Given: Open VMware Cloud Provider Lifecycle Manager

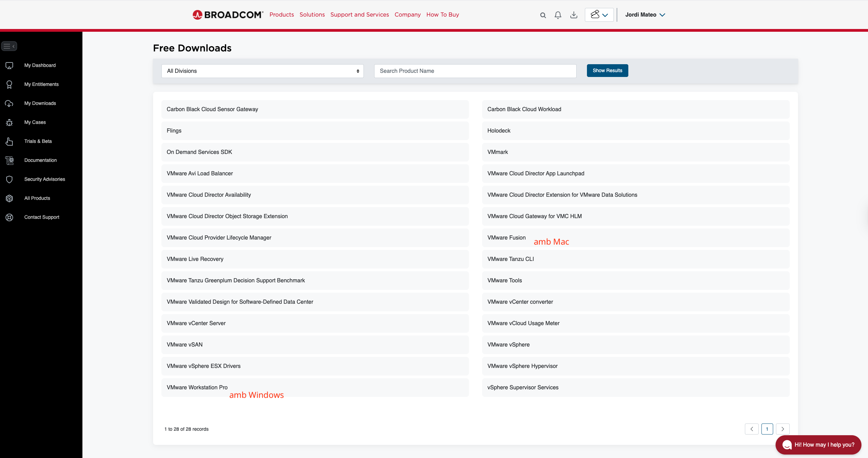Looking at the screenshot, I should pyautogui.click(x=315, y=238).
